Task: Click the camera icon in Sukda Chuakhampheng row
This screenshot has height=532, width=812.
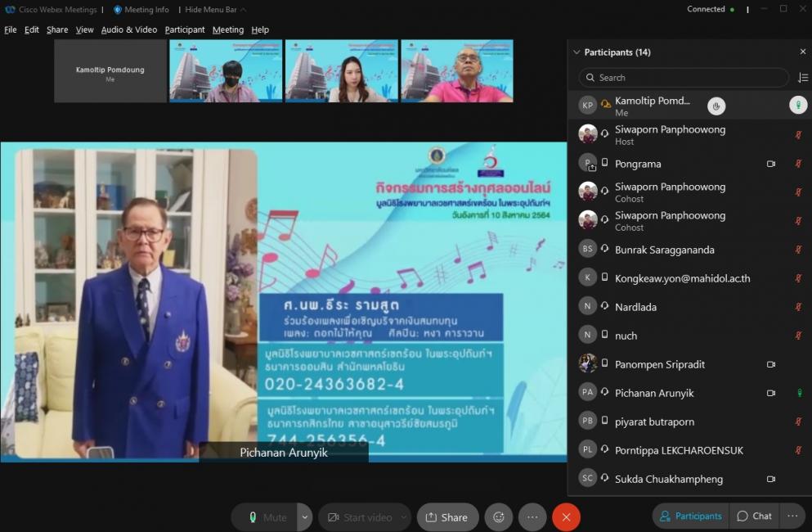Action: tap(771, 479)
